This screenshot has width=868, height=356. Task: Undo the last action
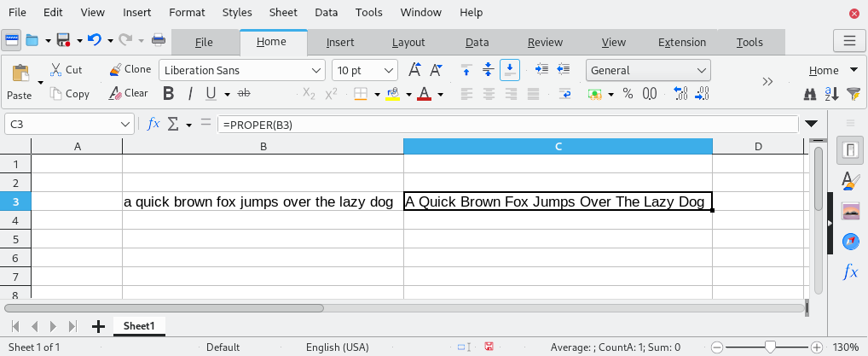click(95, 40)
